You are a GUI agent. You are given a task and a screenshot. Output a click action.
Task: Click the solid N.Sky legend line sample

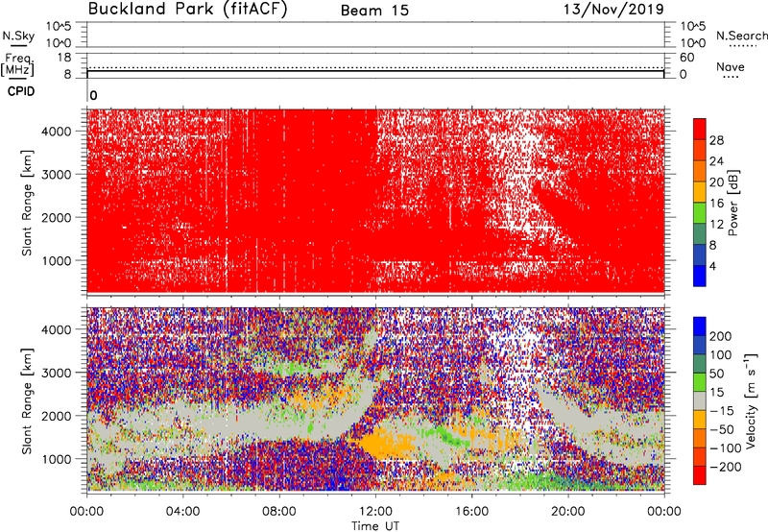click(18, 45)
